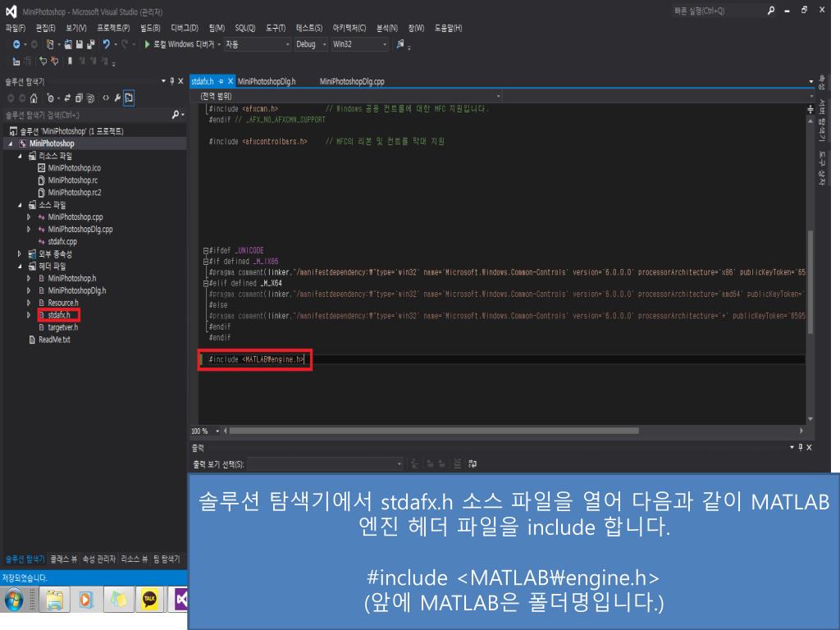Switch to the 클래스 뷰 tab
Screen dimensions: 840x630
64,559
